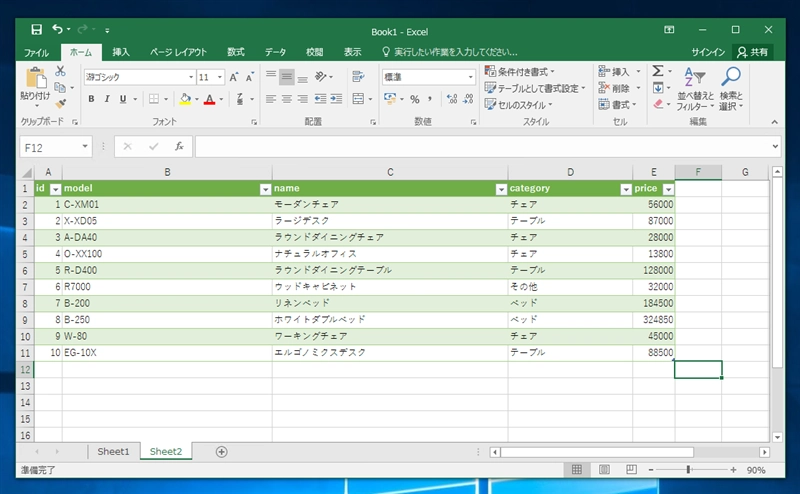The image size is (800, 494).
Task: Copy selection with the copy icon
Action: [60, 87]
